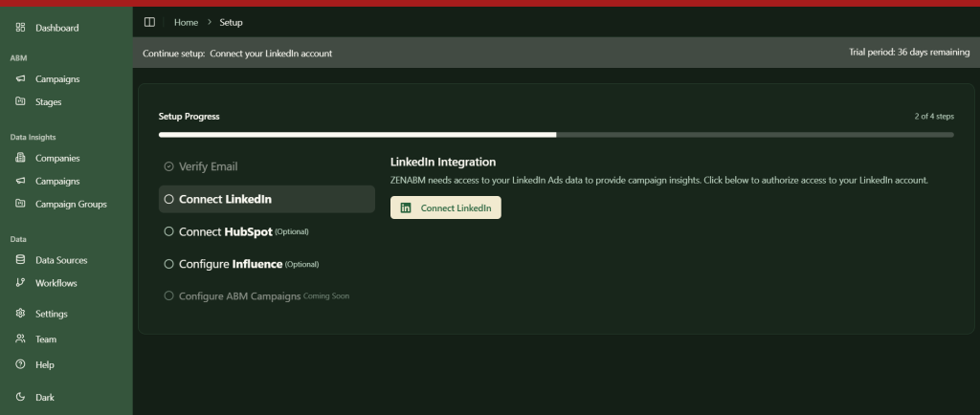Click the Data Insights Campaigns megaphone icon

click(21, 181)
